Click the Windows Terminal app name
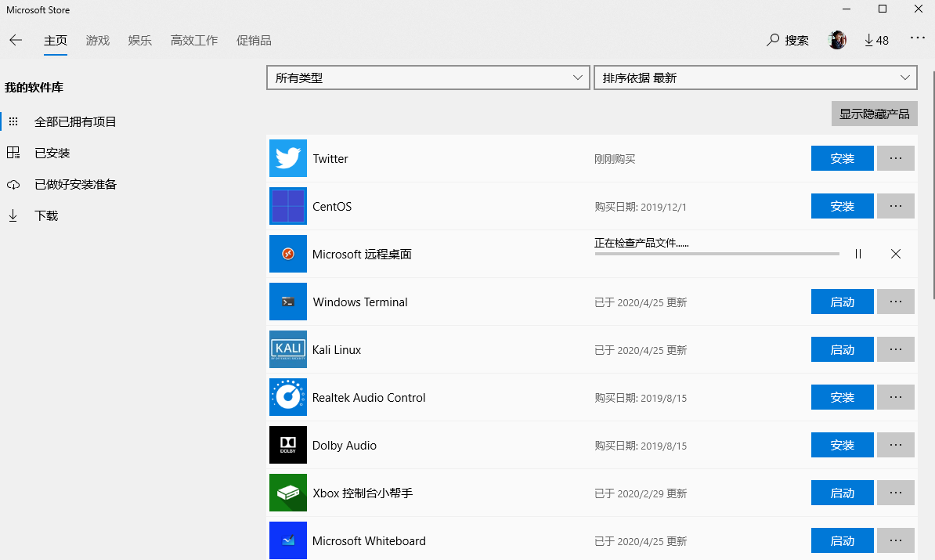Viewport: 935px width, 560px height. 360,302
